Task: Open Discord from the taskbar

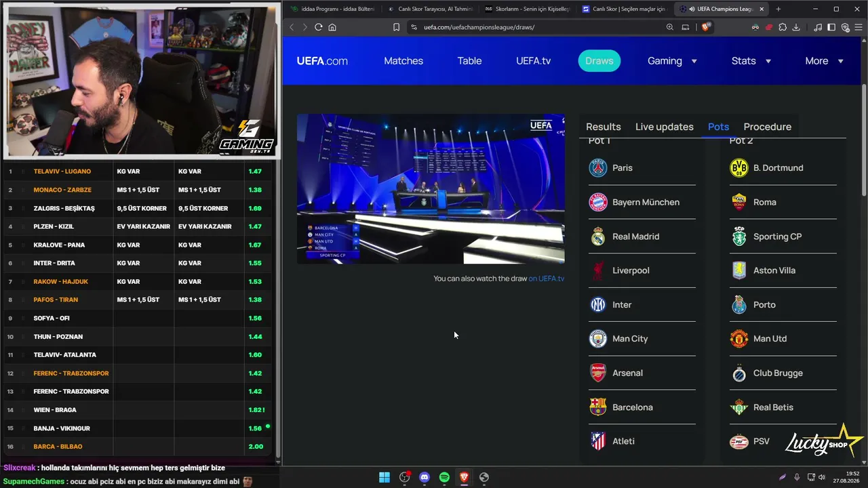Action: point(425,477)
